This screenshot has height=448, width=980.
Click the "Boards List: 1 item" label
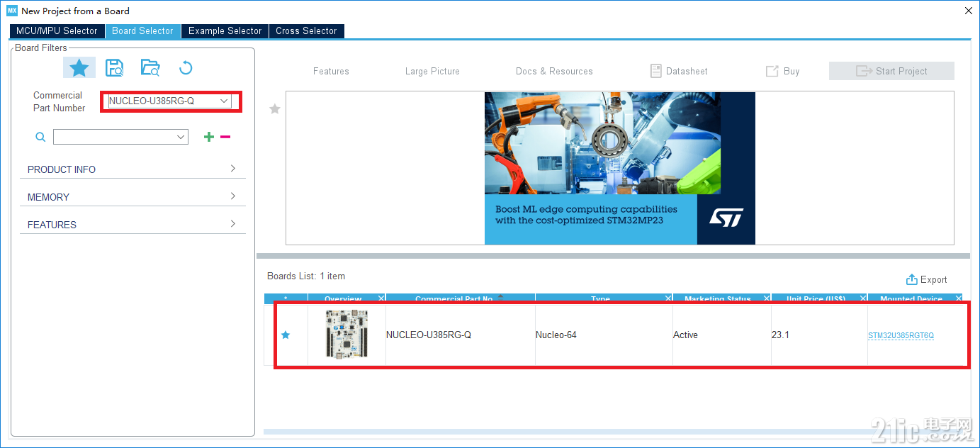click(x=306, y=276)
